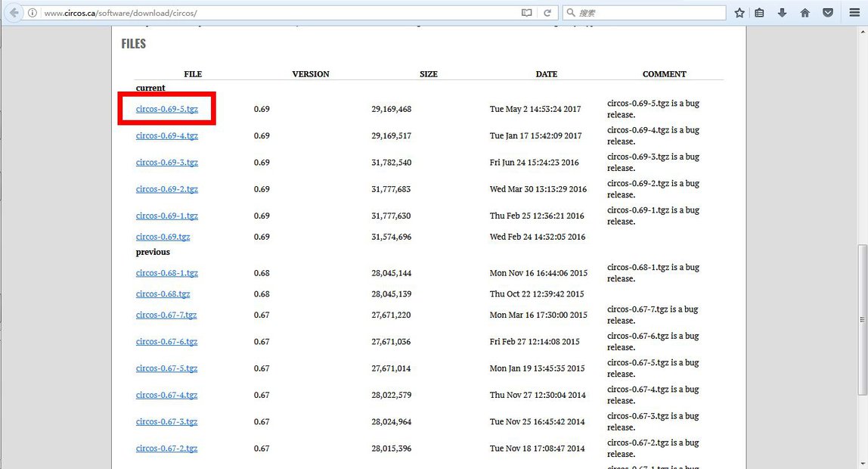Screen dimensions: 868x469
Task: Download circos-0.69-4.tgz
Action: 166,135
